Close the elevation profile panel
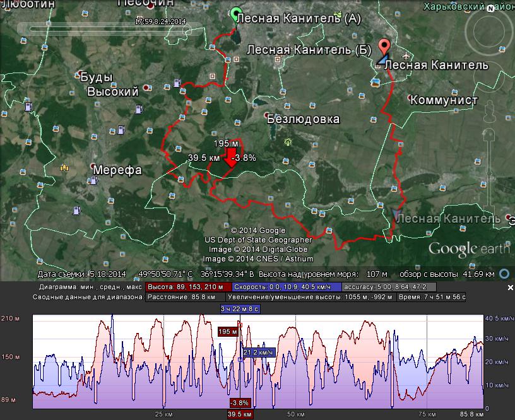Viewport: 515px width, 420px height. click(511, 288)
